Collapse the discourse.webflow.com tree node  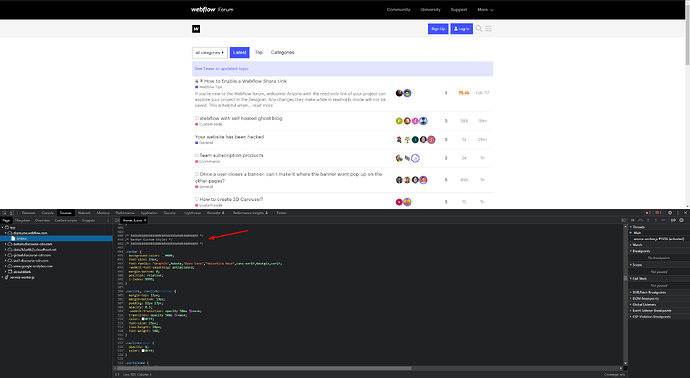tap(5, 233)
